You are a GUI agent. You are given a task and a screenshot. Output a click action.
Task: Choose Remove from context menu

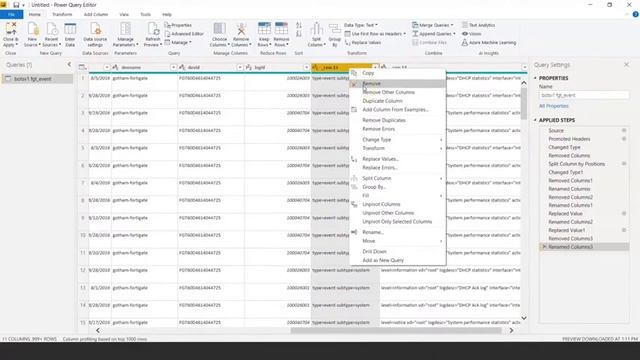(398, 83)
